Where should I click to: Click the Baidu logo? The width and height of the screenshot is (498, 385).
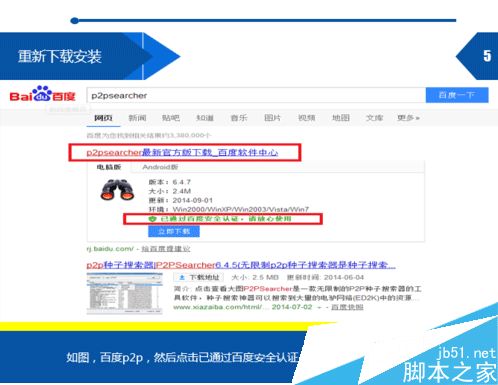[42, 94]
